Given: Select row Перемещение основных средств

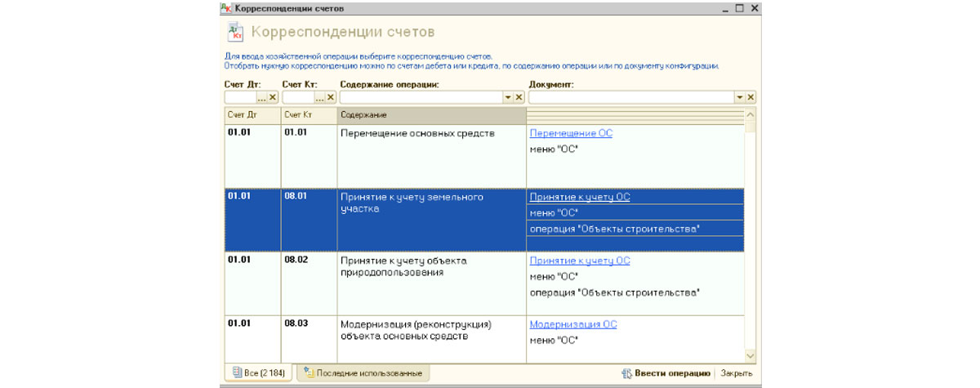Looking at the screenshot, I should coord(484,156).
